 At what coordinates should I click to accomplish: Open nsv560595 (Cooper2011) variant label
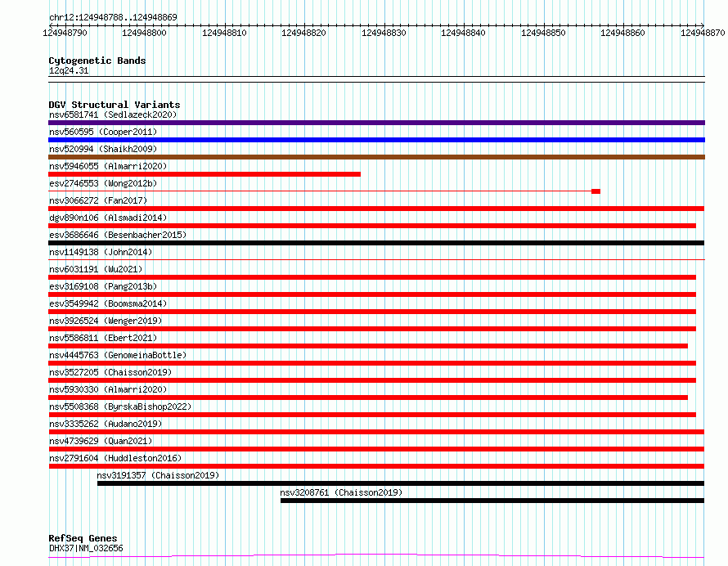103,132
